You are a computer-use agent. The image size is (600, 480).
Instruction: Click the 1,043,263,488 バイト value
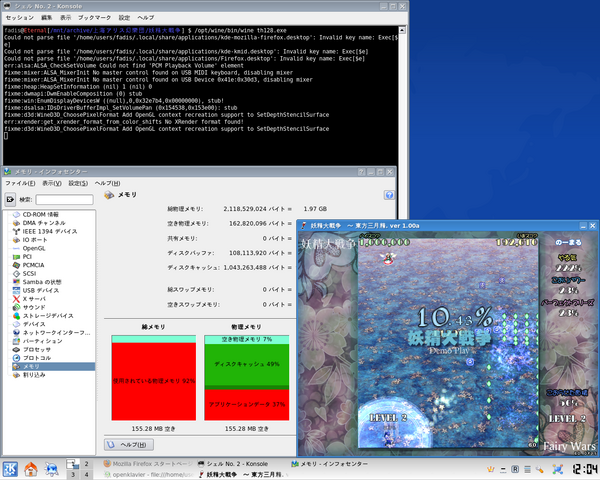coord(254,267)
